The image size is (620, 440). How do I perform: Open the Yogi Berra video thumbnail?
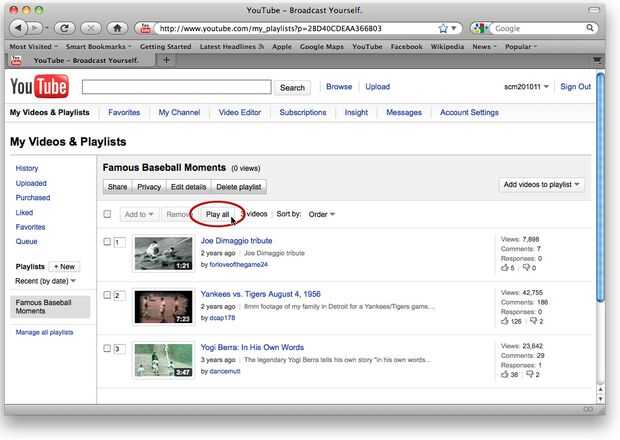[x=163, y=360]
